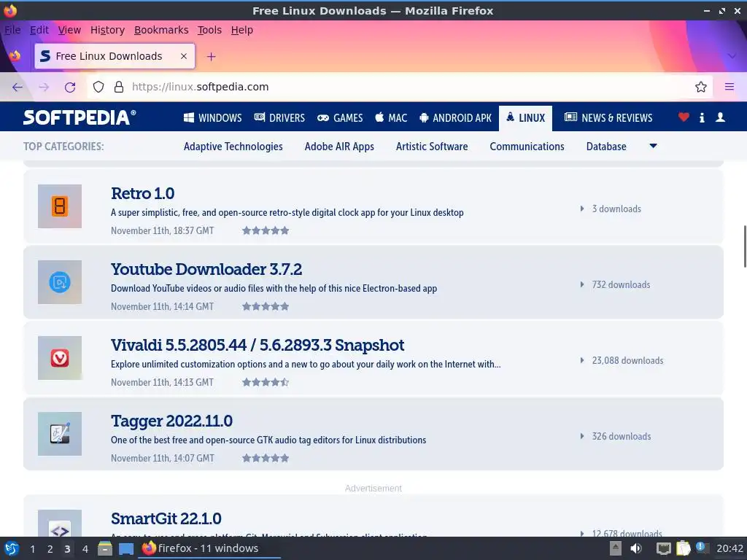Open SmartGit 22.1.0 title link
The height and width of the screenshot is (560, 747).
(x=166, y=518)
